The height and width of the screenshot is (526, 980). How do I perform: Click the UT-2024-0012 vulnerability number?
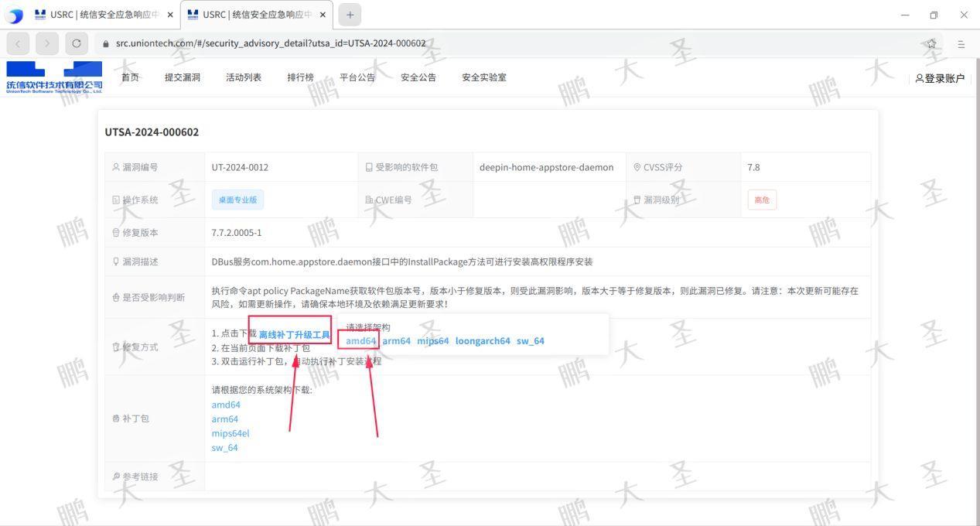pos(240,167)
